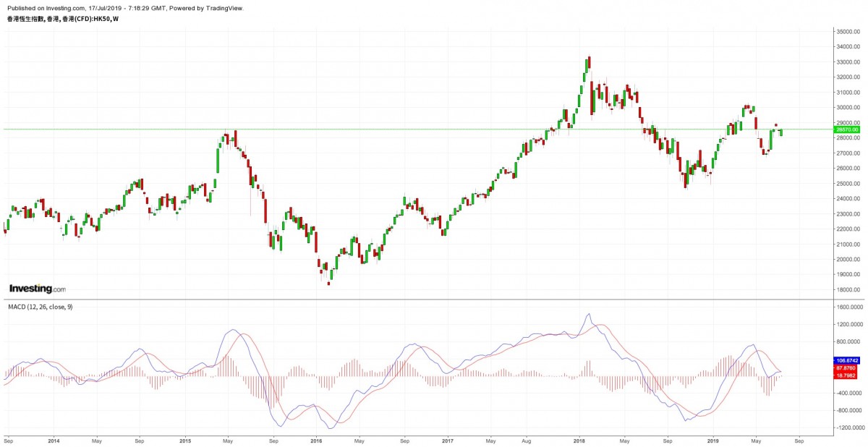This screenshot has height=447, width=868.
Task: Click the red 18.7982 histogram value tag
Action: coord(846,375)
